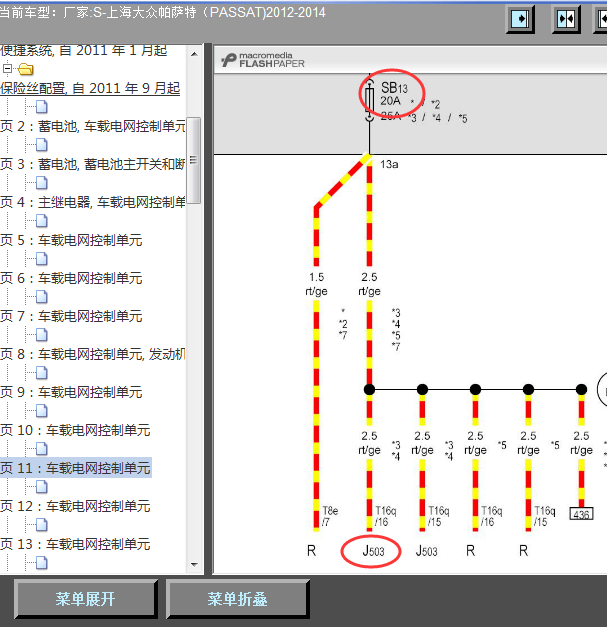Click document icon below 页 9 entry
Screen dimensions: 607x627
tap(42, 411)
